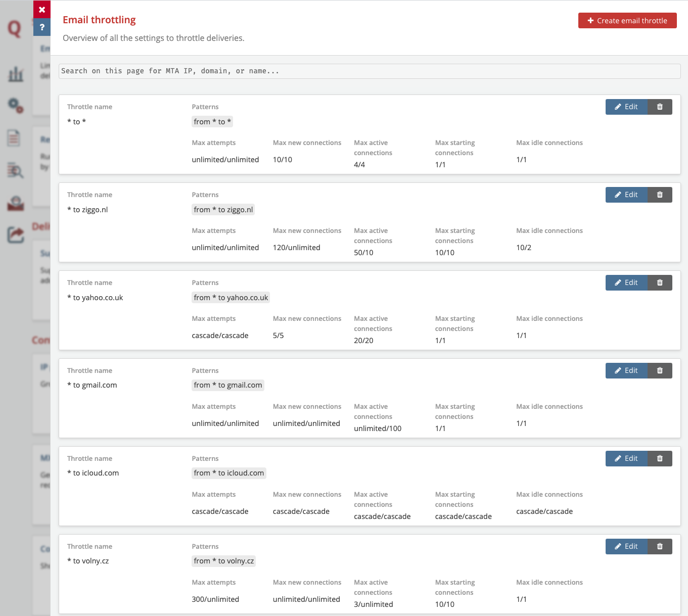
Task: Click the MTA IP search field
Action: click(x=370, y=71)
